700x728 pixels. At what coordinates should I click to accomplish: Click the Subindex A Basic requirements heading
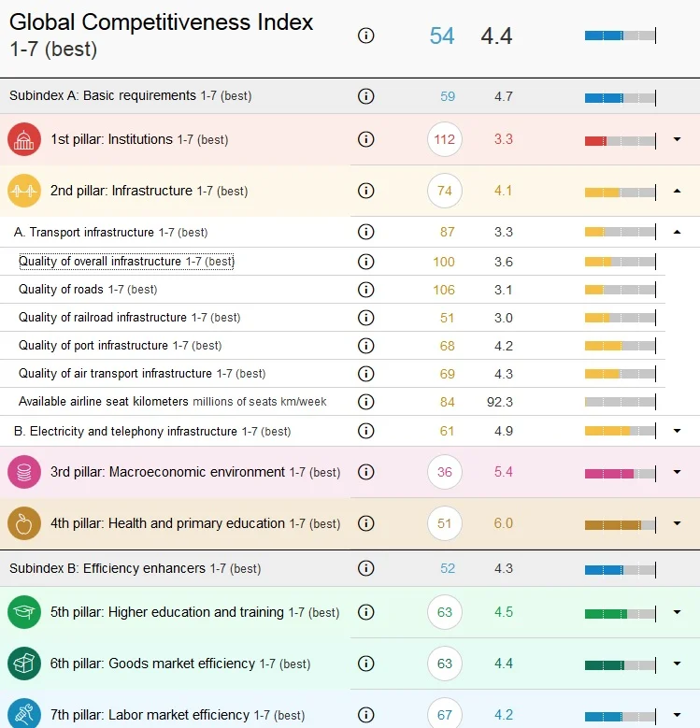coord(131,95)
